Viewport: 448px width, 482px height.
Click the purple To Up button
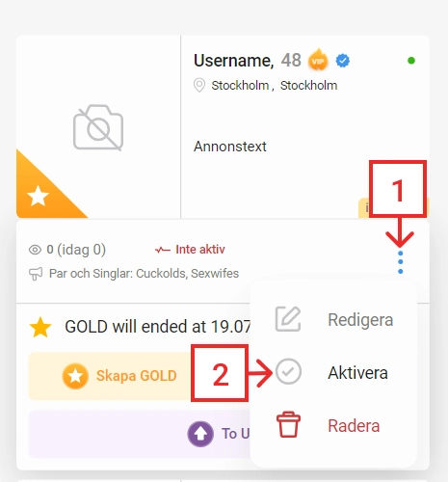140,434
